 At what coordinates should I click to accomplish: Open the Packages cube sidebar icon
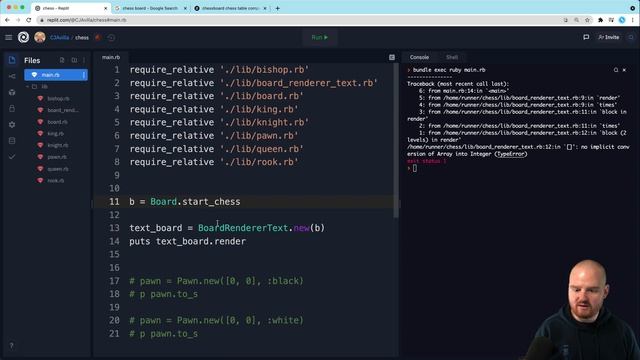pos(12,92)
